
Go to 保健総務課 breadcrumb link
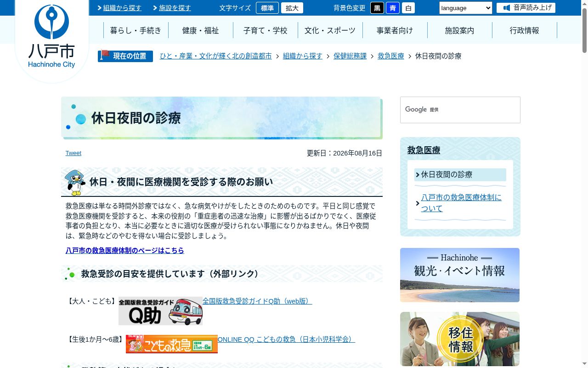(x=350, y=56)
